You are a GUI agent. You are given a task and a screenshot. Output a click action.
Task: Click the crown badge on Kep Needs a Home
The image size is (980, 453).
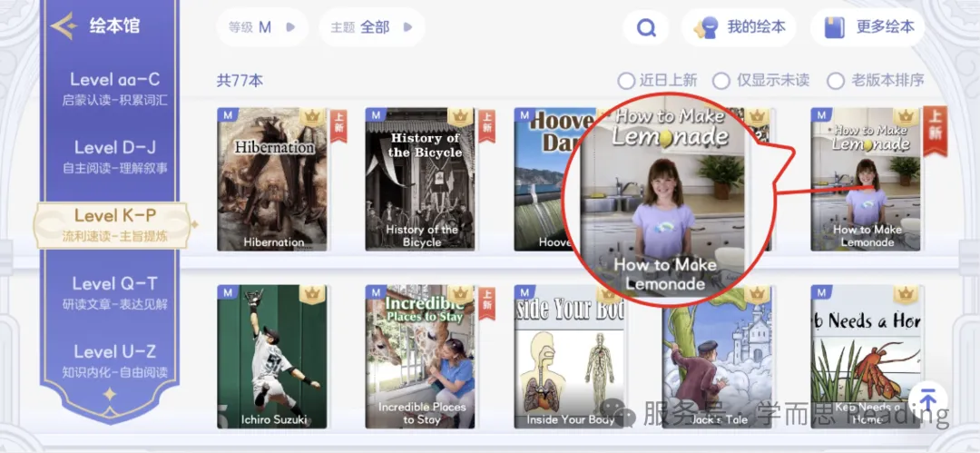(x=906, y=295)
